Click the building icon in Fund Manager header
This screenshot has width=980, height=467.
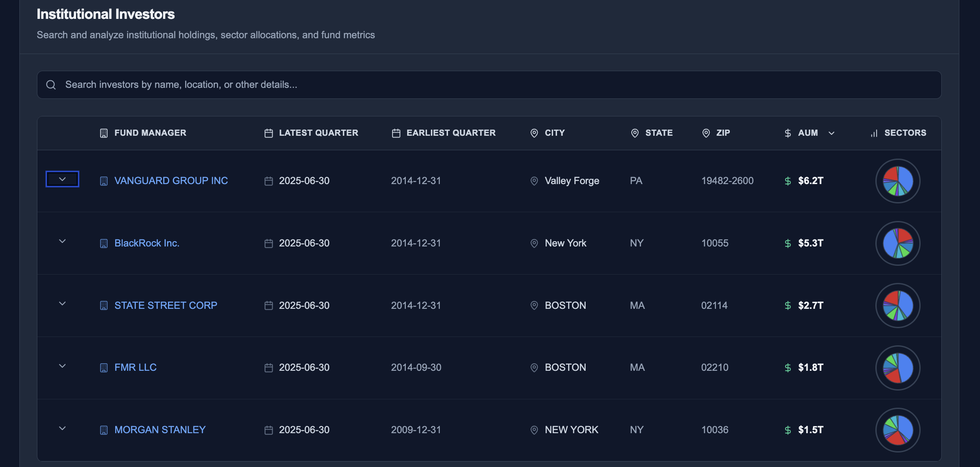tap(103, 132)
